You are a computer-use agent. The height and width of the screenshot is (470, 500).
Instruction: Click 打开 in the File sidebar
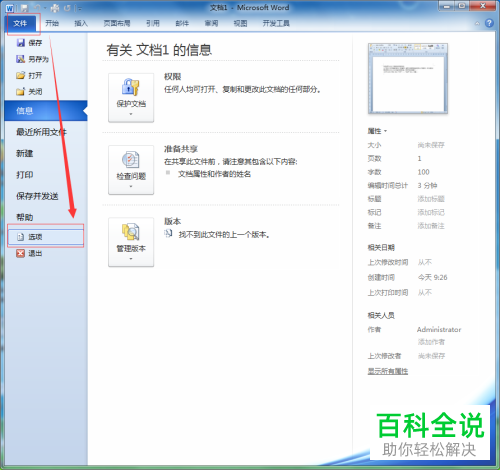(29, 75)
